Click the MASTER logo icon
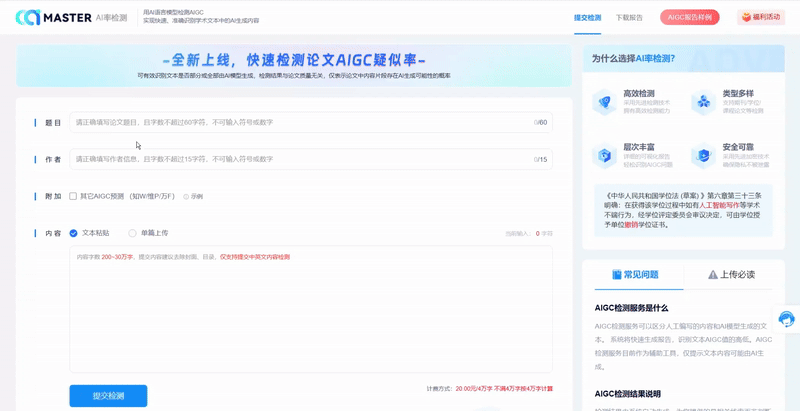This screenshot has width=800, height=411. [28, 17]
